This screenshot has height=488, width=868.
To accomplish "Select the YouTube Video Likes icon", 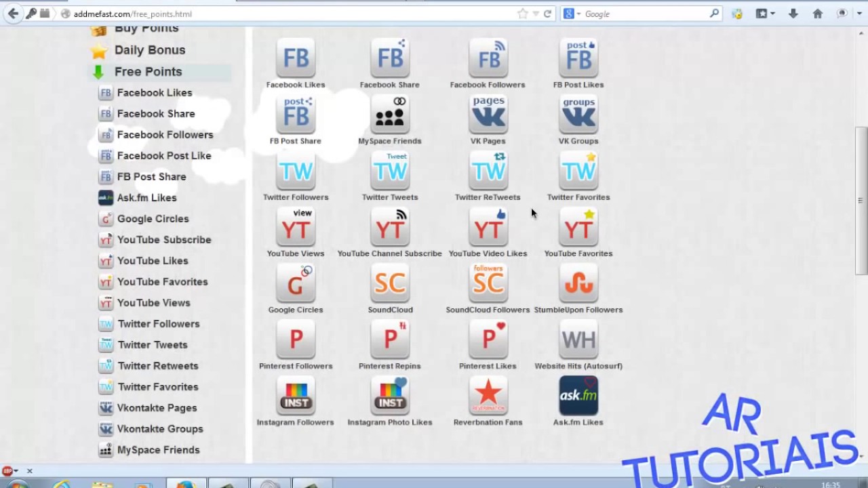I will tap(488, 227).
